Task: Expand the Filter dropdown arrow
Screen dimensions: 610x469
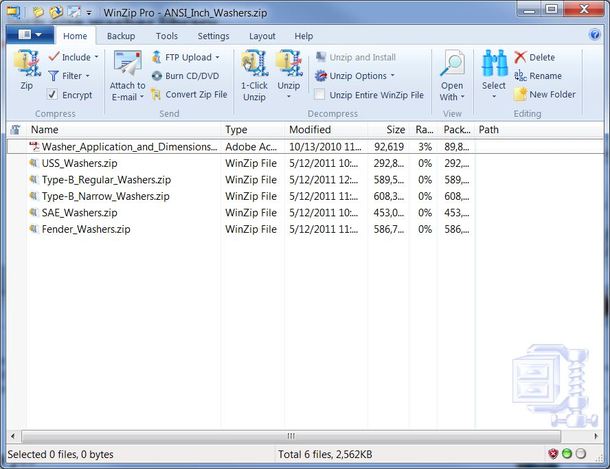Action: [88, 75]
